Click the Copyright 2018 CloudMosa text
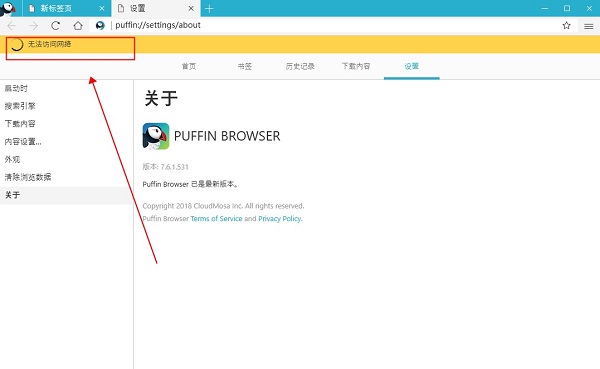 click(223, 206)
